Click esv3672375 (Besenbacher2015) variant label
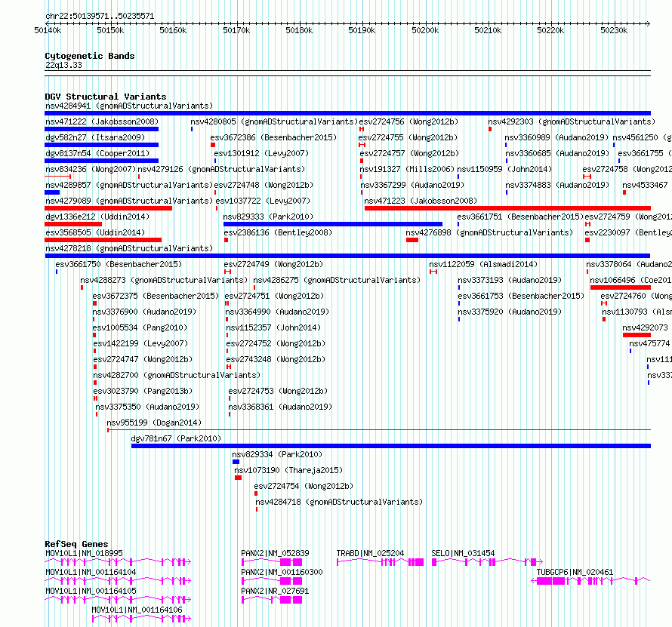 point(156,296)
